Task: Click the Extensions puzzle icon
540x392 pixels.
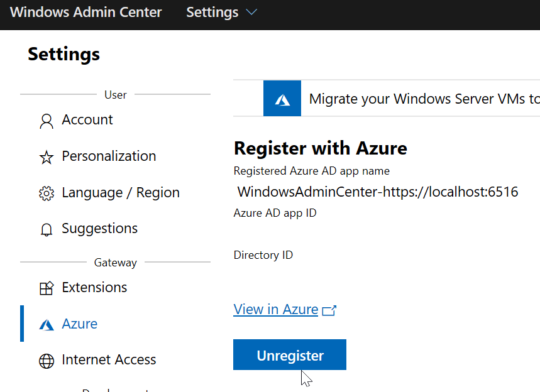Action: coord(47,288)
